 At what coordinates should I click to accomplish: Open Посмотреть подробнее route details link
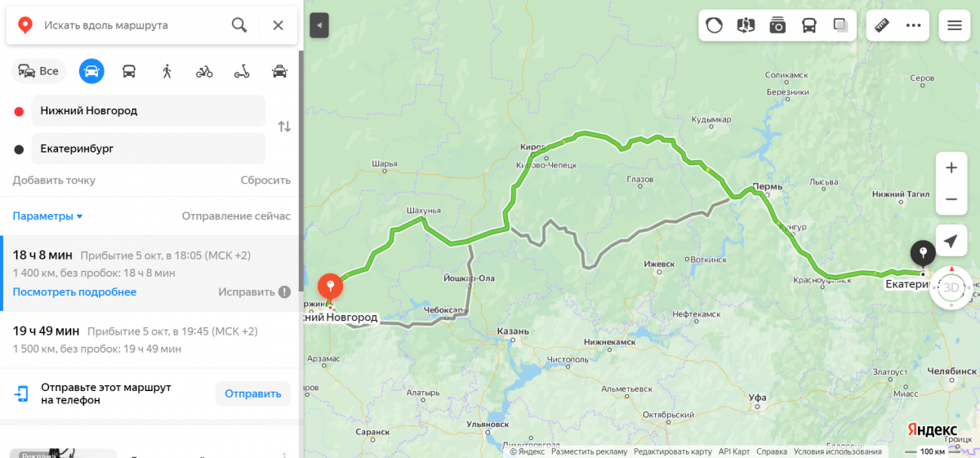(x=74, y=292)
